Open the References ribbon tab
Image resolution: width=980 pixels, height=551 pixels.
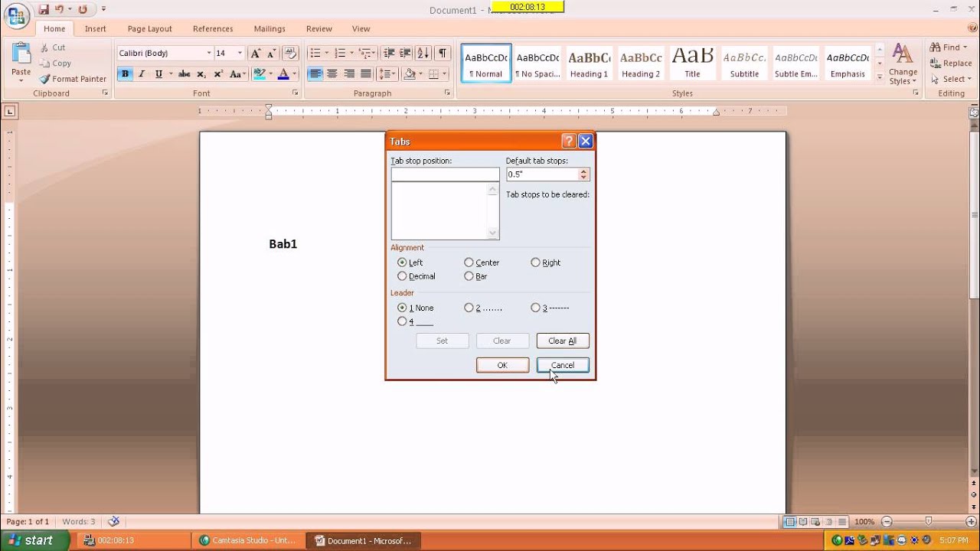tap(213, 28)
